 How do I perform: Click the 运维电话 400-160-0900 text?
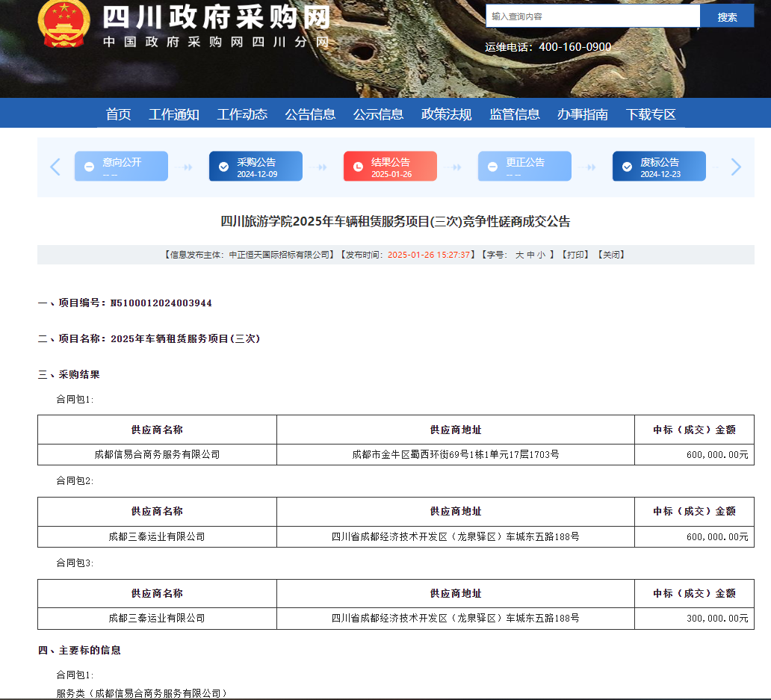tap(548, 47)
